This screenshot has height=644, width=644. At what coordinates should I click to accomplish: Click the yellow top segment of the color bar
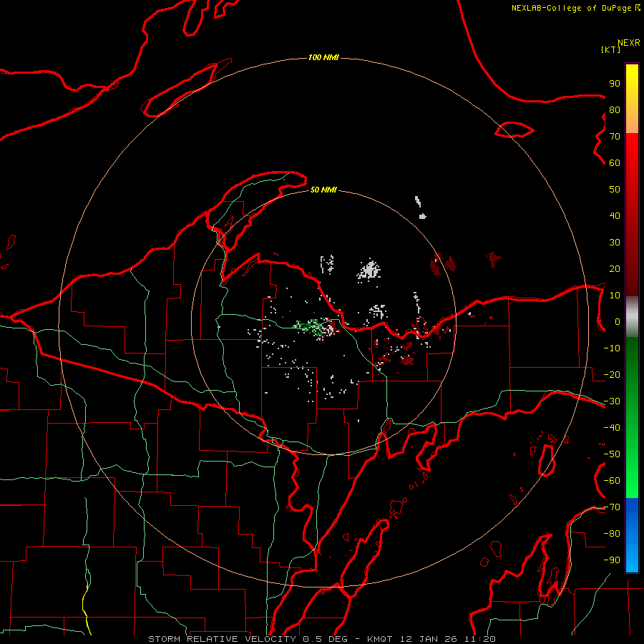pyautogui.click(x=632, y=99)
